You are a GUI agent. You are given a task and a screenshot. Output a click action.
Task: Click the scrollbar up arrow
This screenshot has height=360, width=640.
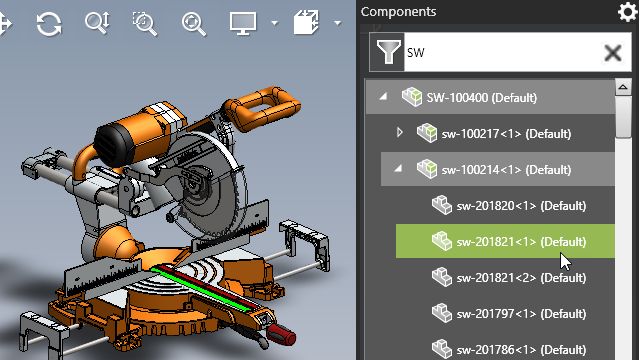623,87
